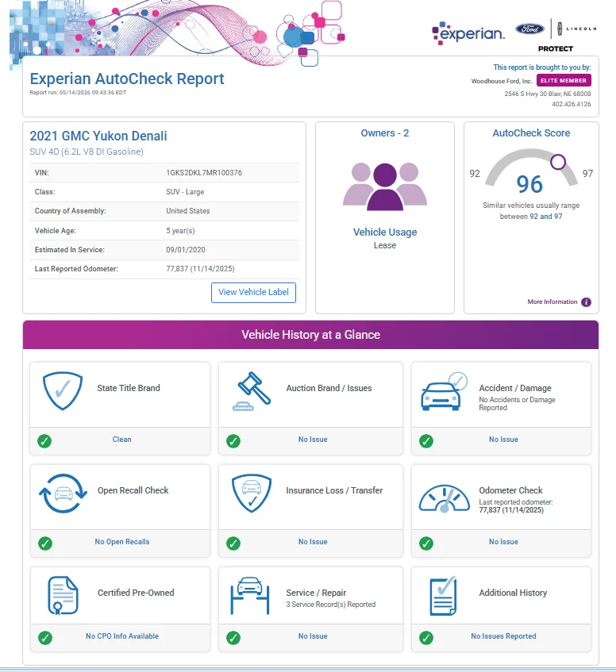Viewport: 616px width, 672px height.
Task: Click the Woodhouse Ford, Inc. dealer name
Action: (x=502, y=81)
